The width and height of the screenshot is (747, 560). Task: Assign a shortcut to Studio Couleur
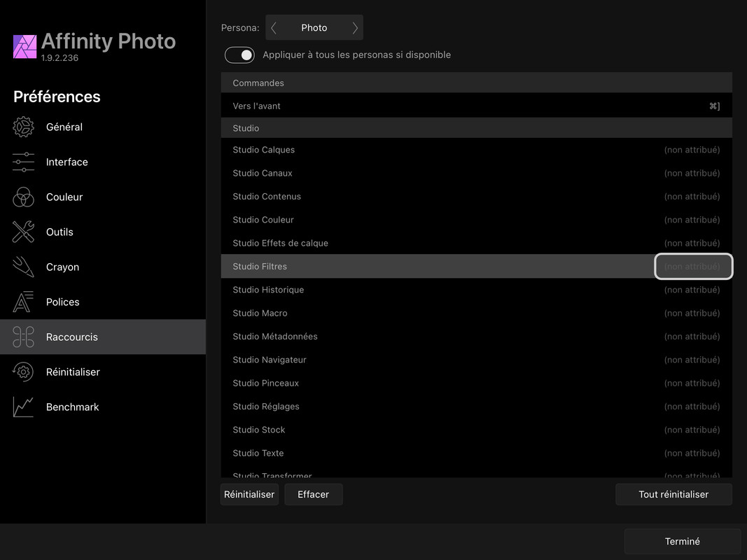(x=692, y=220)
